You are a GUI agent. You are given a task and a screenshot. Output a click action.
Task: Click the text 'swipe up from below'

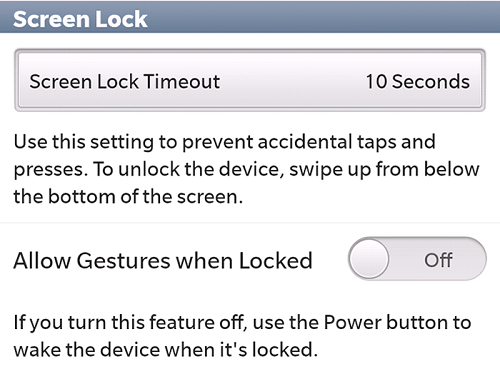tap(384, 170)
